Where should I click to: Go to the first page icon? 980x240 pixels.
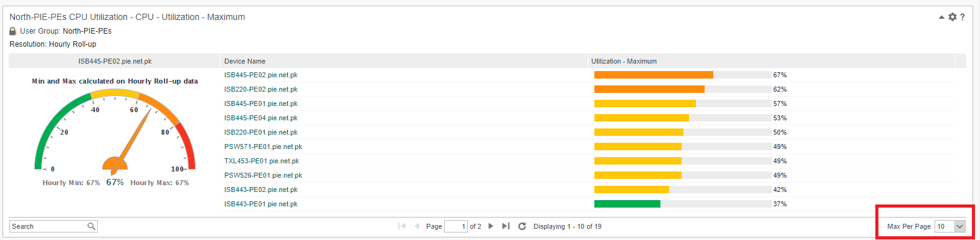pyautogui.click(x=402, y=226)
